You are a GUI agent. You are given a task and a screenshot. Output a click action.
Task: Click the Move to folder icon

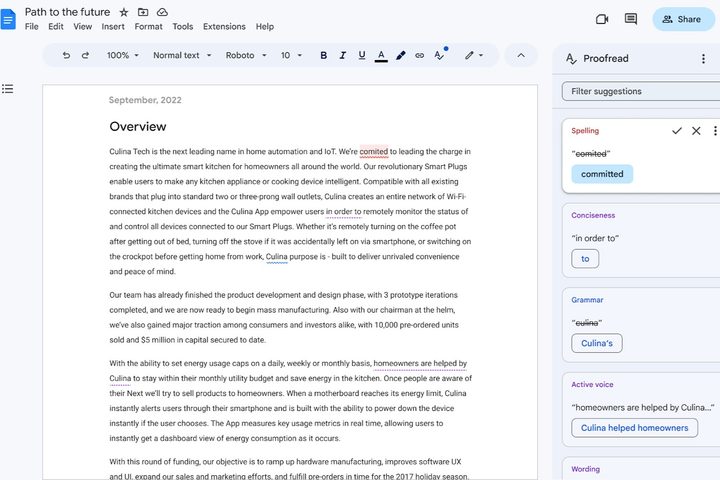(143, 12)
